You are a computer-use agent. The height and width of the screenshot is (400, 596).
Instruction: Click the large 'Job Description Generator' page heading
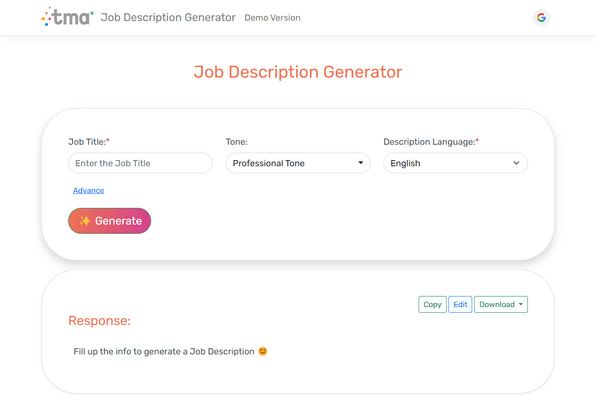click(298, 72)
